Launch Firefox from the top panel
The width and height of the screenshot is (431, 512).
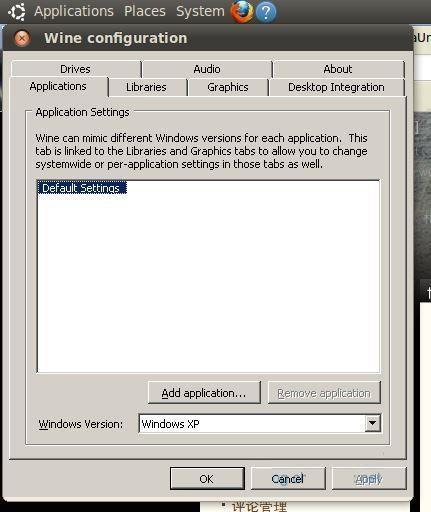242,11
